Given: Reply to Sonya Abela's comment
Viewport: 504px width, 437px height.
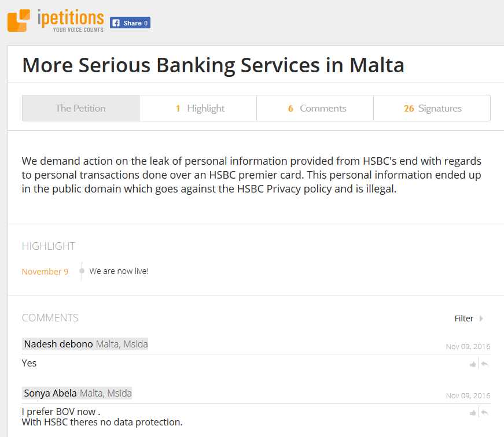Looking at the screenshot, I should click(485, 412).
